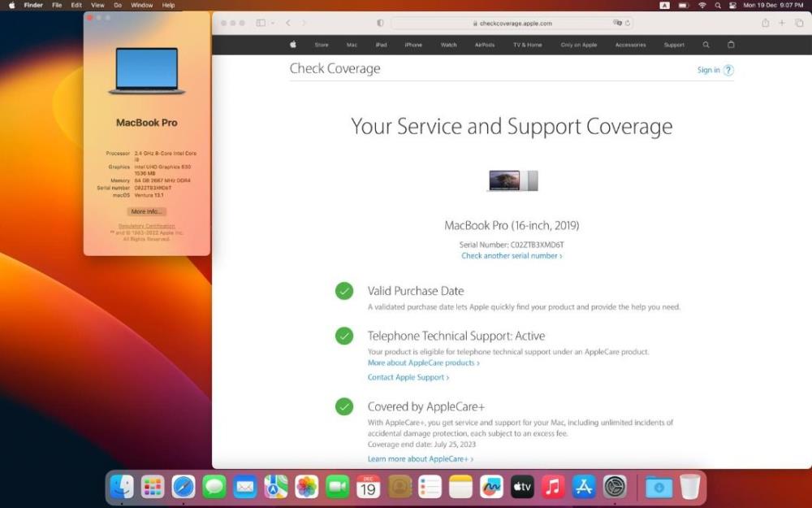Open the View menu

click(x=98, y=5)
